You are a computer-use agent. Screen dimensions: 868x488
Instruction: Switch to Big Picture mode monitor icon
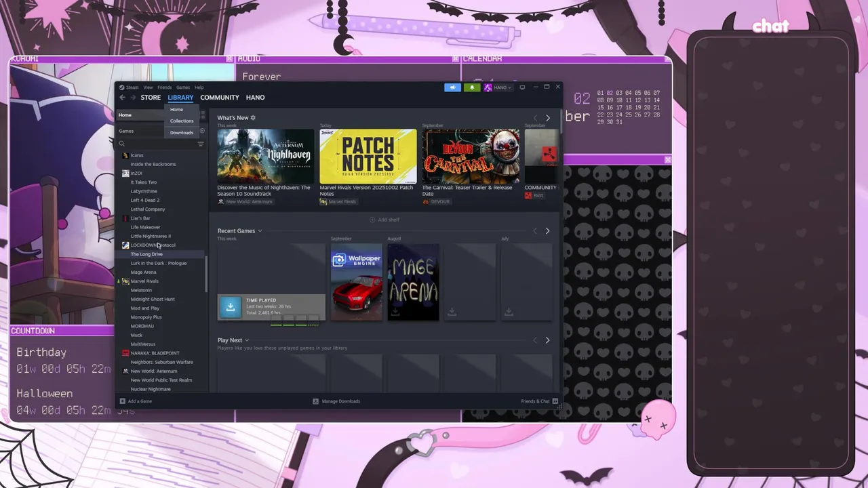point(522,87)
